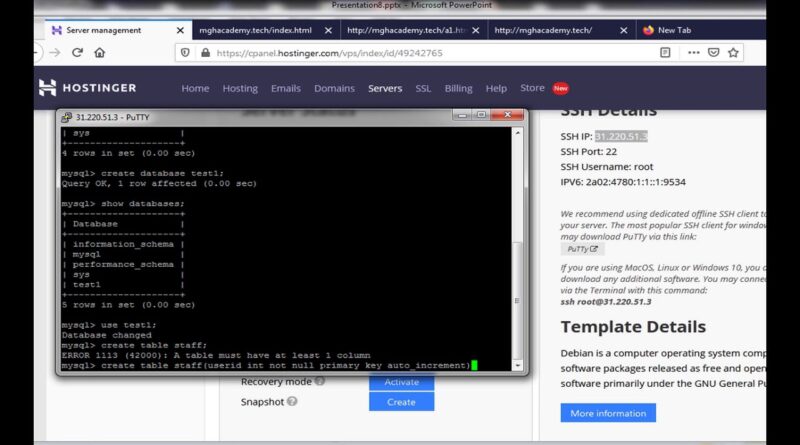Click the highlighted SSH IP value
Viewport: 800px width, 445px height.
[621, 136]
